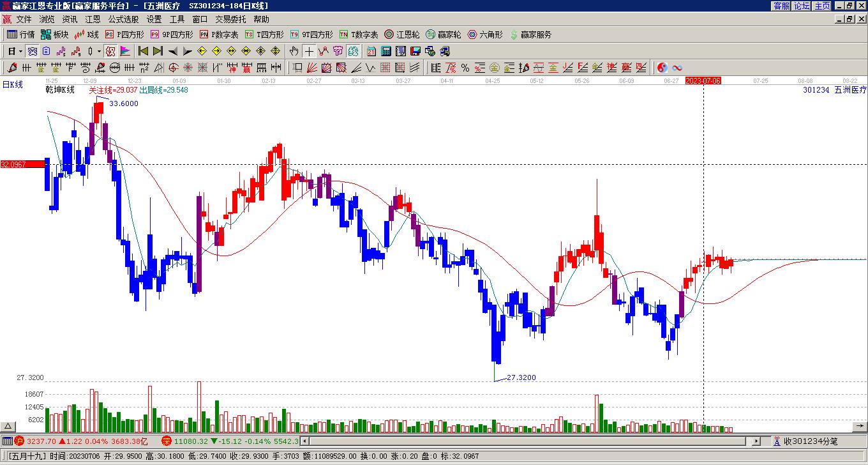Screen dimensions: 868x465
Task: Click the 行情 quotes toolbar button
Action: pyautogui.click(x=21, y=34)
